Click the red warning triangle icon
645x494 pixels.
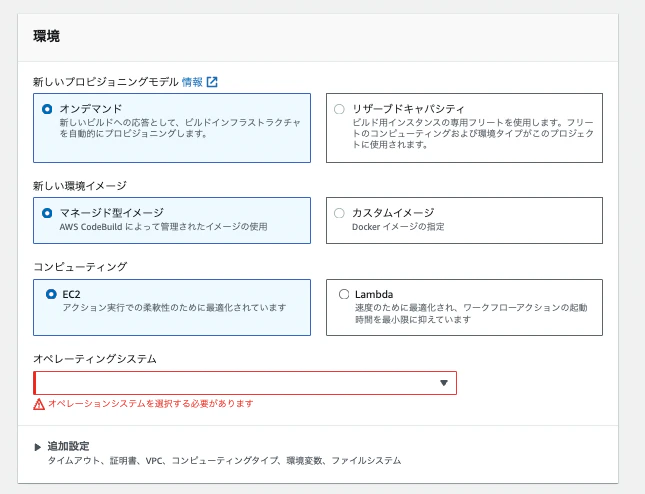click(39, 404)
